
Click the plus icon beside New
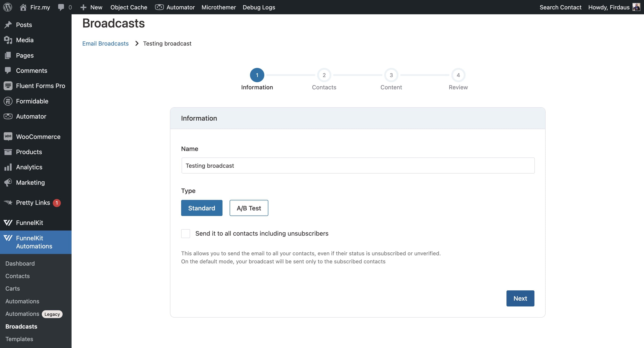[x=83, y=7]
